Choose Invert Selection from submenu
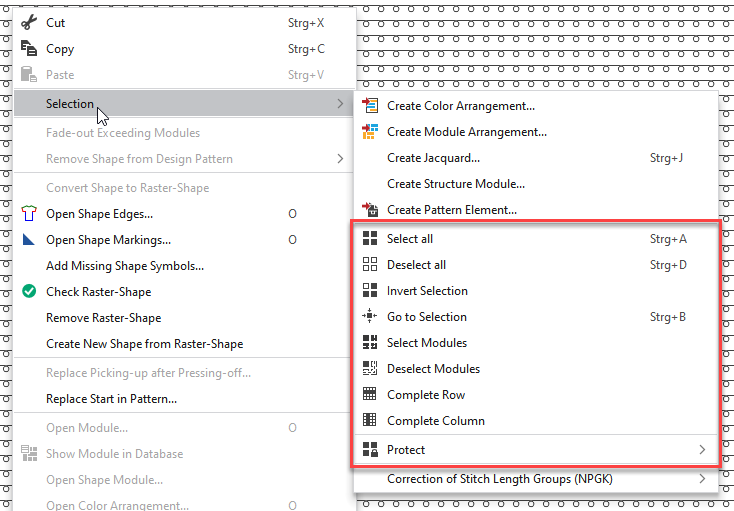 (x=427, y=291)
